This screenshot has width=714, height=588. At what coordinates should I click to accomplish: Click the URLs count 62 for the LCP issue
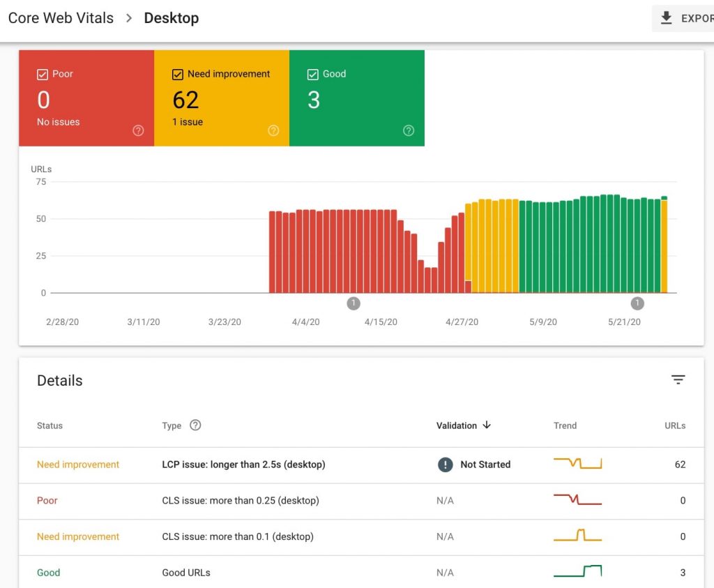point(680,465)
